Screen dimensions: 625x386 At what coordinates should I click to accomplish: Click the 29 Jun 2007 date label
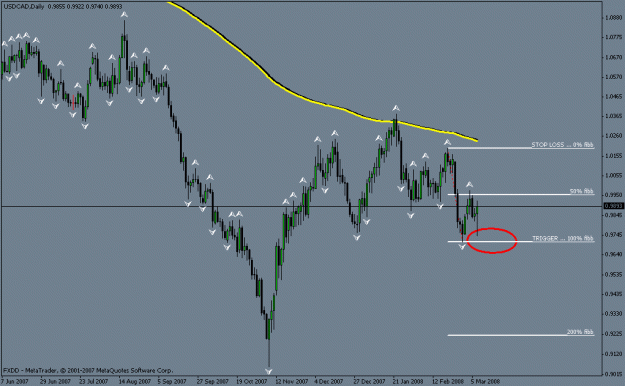click(x=55, y=382)
